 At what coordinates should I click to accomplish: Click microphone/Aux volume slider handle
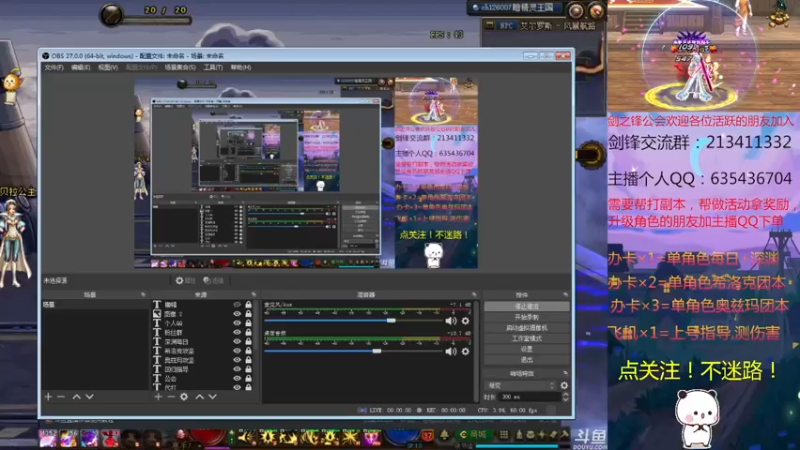391,320
